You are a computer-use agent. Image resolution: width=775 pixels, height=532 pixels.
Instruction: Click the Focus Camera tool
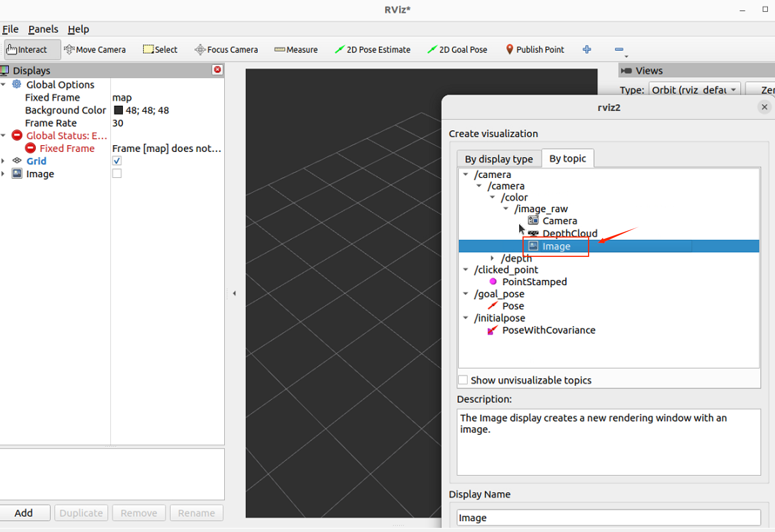pos(226,50)
